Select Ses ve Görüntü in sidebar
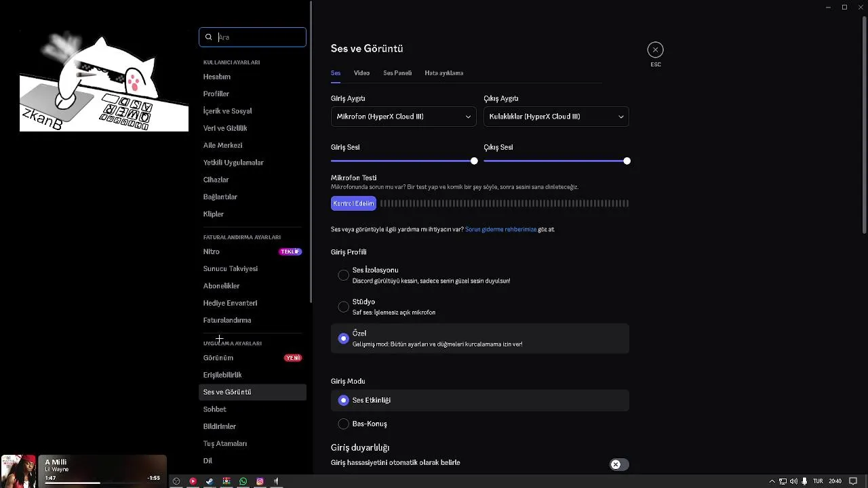Image resolution: width=868 pixels, height=488 pixels. (x=252, y=392)
